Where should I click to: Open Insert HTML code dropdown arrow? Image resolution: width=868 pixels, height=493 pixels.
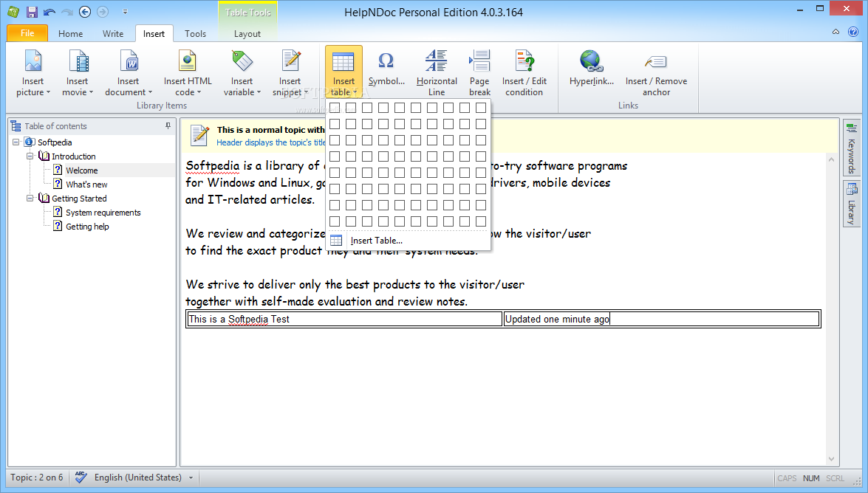[199, 92]
